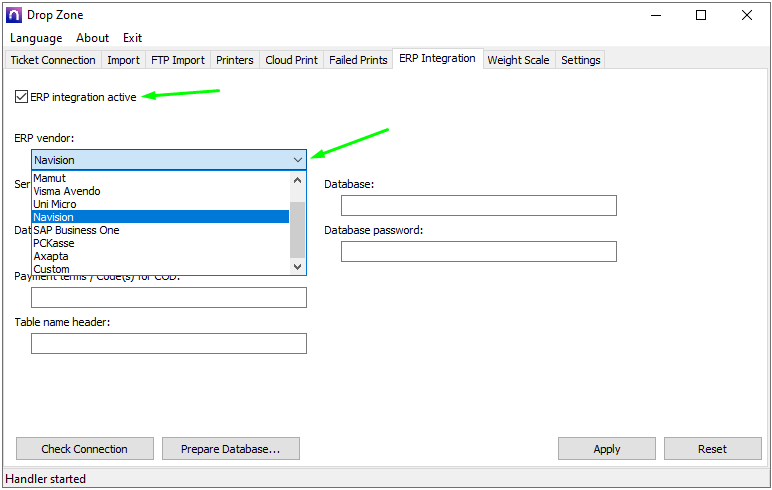Viewport: 772px width, 490px height.
Task: Click vendor list scroll down arrow
Action: coord(297,266)
